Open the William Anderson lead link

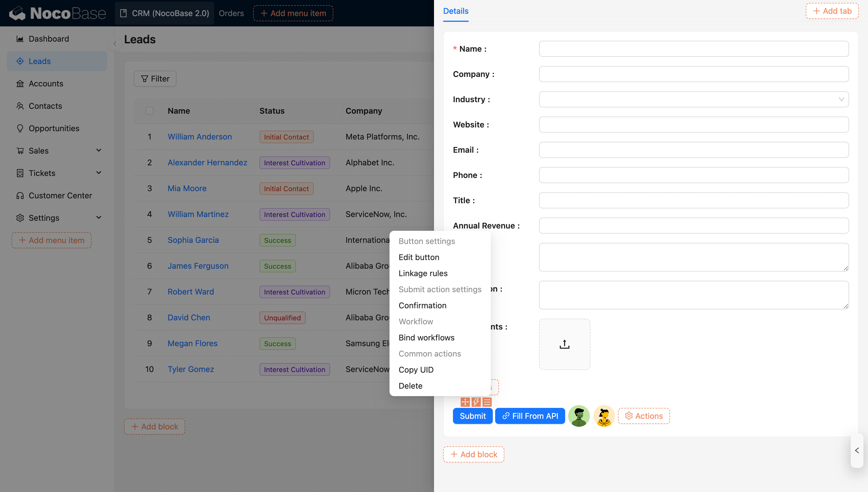pos(200,137)
